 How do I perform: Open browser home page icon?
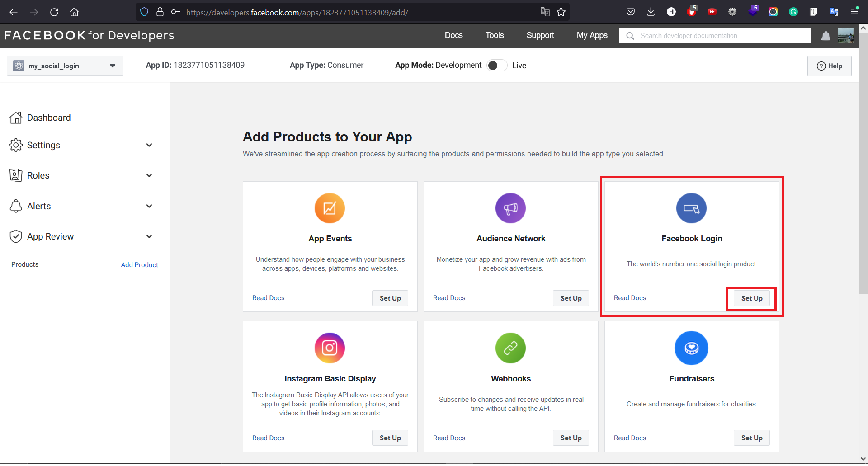pos(75,12)
